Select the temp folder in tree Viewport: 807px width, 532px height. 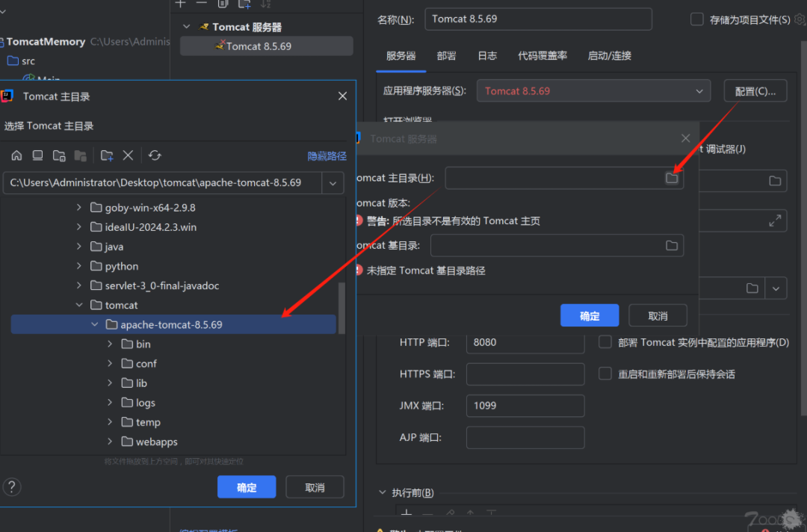click(141, 422)
